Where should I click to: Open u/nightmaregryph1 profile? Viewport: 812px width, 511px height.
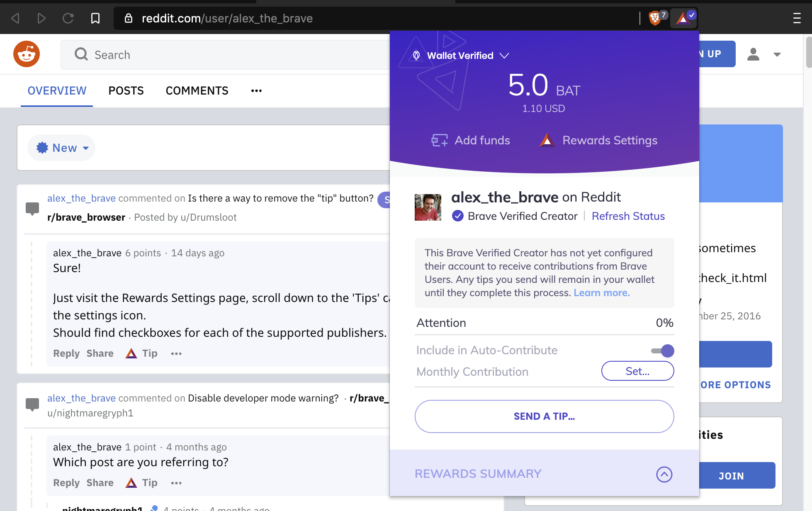pyautogui.click(x=90, y=413)
